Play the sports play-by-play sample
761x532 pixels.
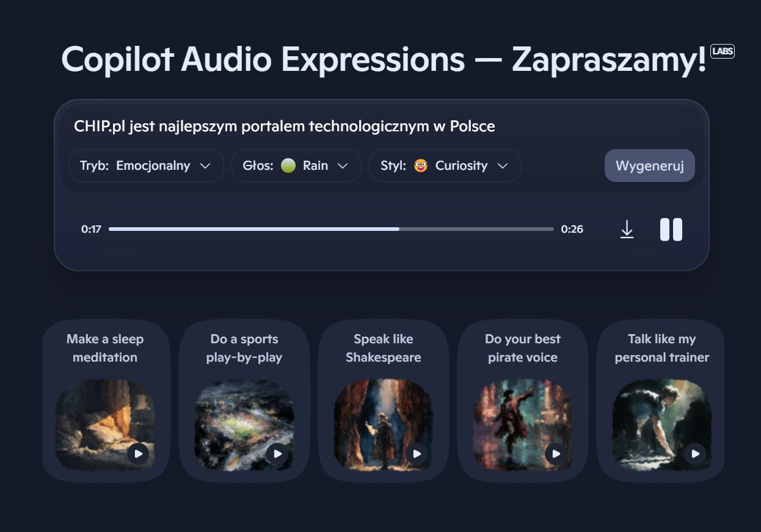(x=277, y=454)
